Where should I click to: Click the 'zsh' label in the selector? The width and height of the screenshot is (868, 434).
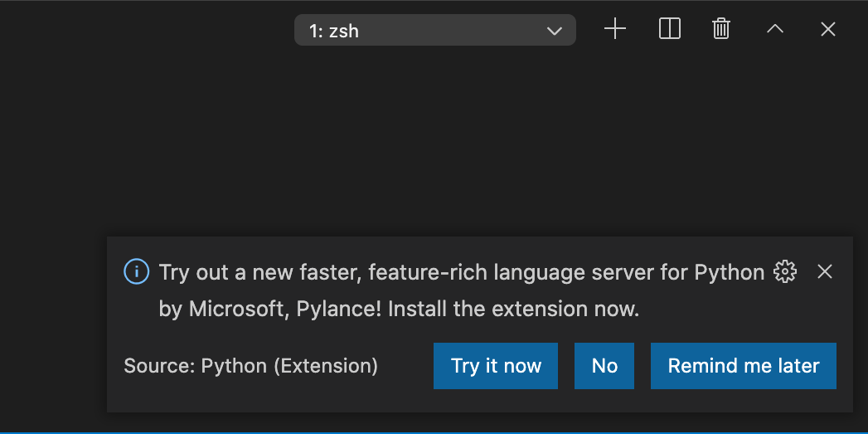pos(343,32)
